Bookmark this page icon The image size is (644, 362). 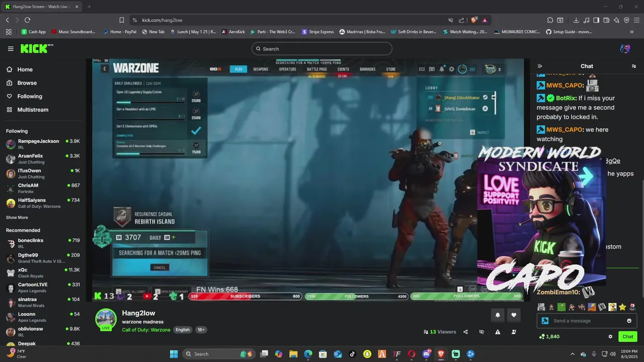point(122,20)
